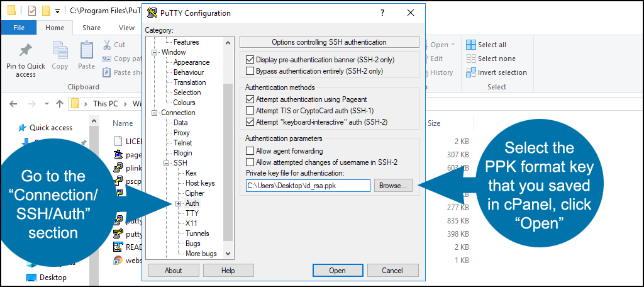Collapse the Window tree node

[155, 53]
